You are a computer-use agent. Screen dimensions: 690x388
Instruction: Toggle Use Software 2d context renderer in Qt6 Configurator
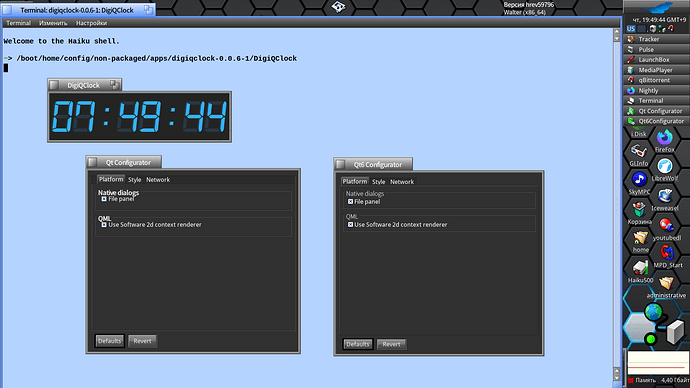pos(350,224)
